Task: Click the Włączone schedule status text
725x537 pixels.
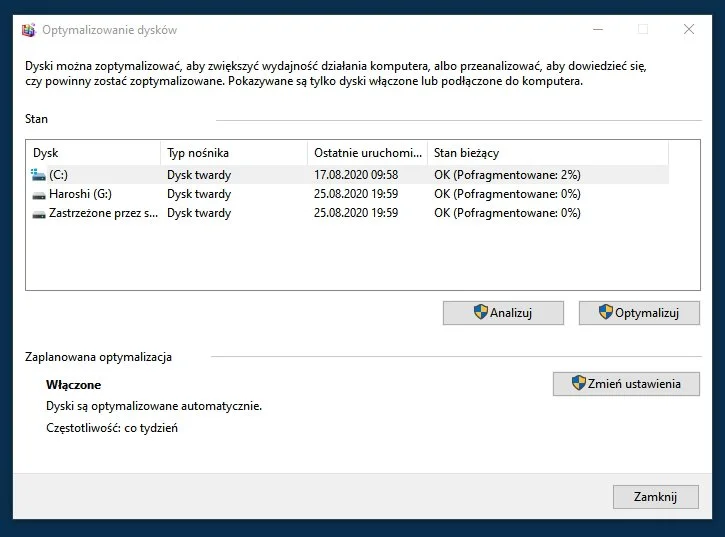Action: [74, 385]
